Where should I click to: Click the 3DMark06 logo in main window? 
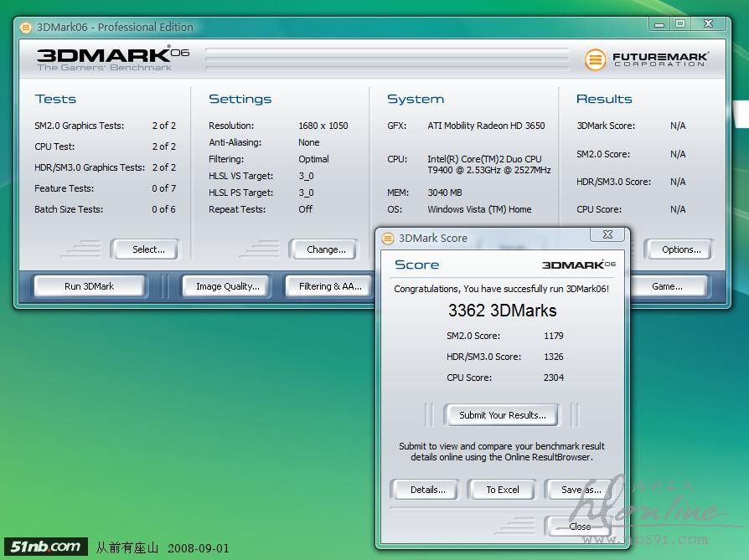point(113,59)
